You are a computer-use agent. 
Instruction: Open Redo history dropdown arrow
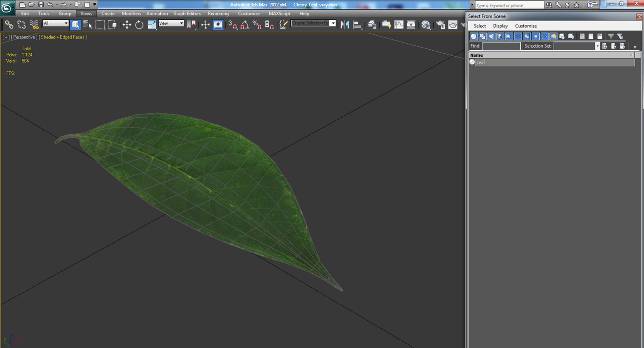coord(70,5)
